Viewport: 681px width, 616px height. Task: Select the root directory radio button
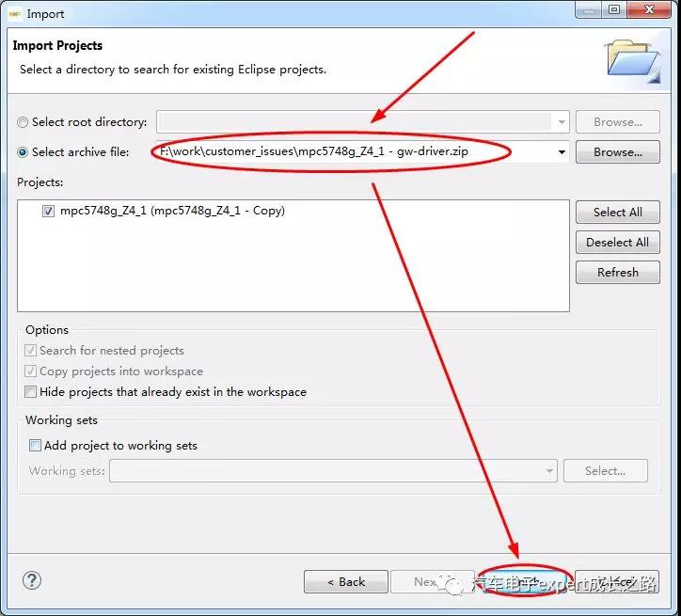coord(23,122)
